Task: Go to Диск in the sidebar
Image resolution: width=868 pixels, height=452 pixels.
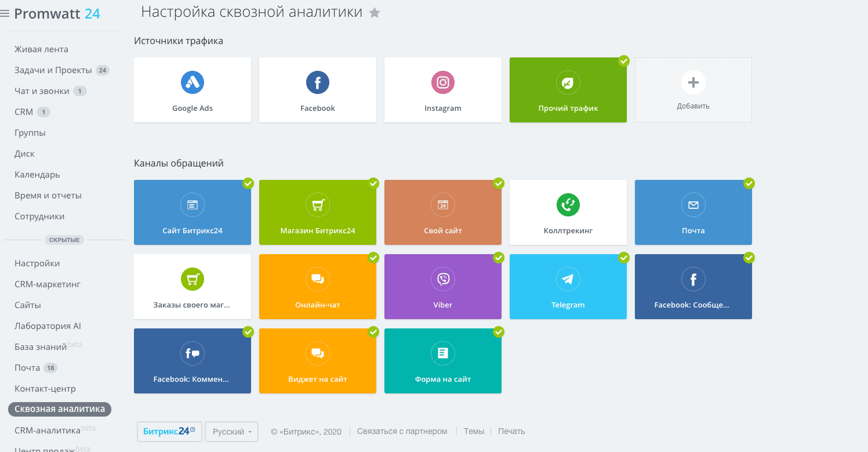Action: tap(24, 154)
